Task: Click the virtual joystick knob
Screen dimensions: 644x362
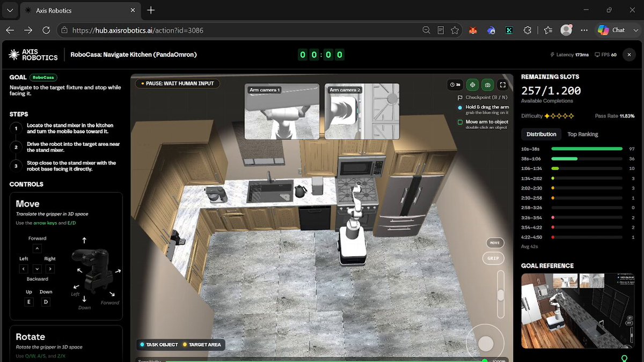Action: pos(486,344)
